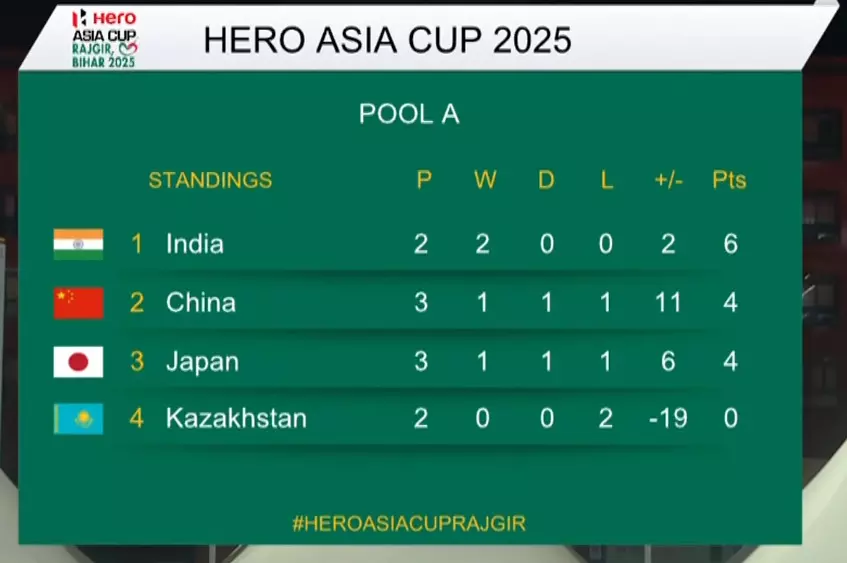
Task: Click the China flag icon
Action: coord(78,302)
